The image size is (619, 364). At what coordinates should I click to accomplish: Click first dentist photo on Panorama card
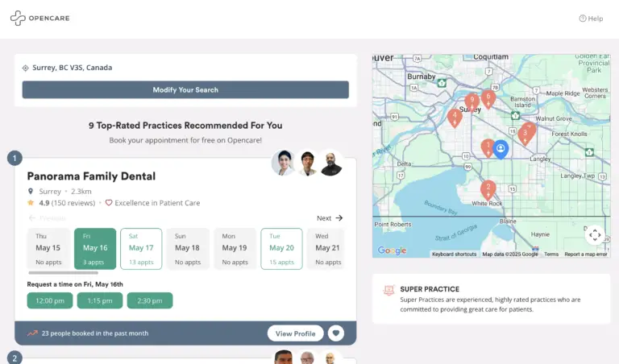tap(284, 163)
